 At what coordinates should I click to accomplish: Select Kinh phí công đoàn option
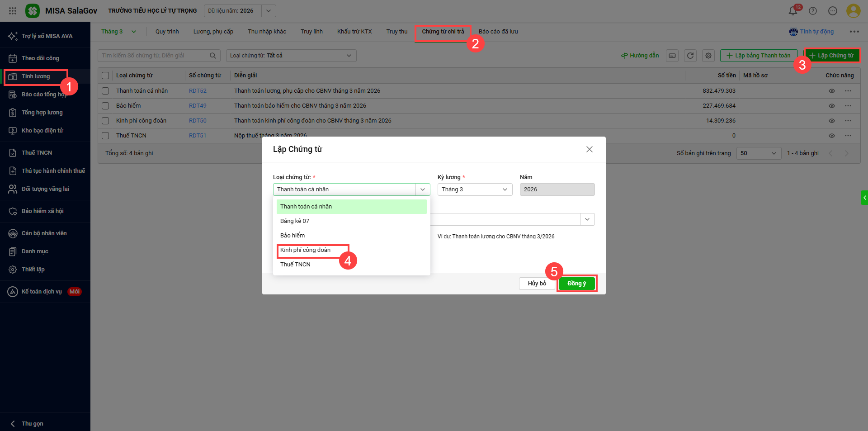pos(306,250)
